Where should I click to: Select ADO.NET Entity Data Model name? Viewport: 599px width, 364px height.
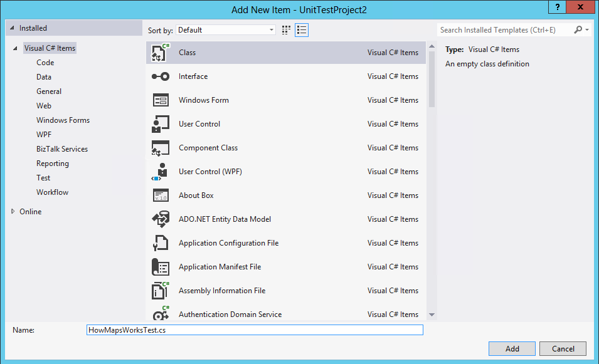pyautogui.click(x=225, y=219)
